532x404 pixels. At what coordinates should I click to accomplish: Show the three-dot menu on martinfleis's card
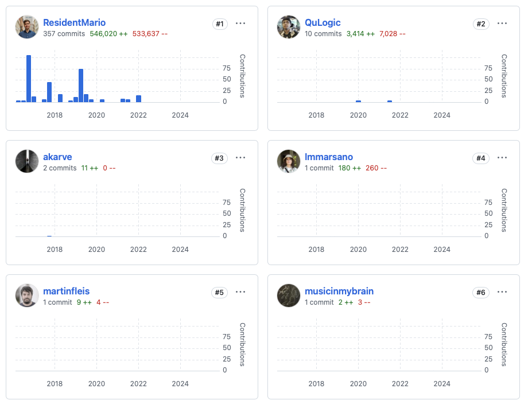coord(240,292)
